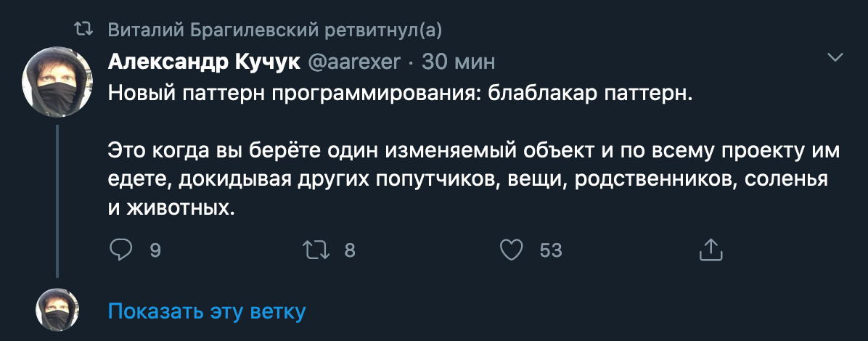Click the reply speech bubble icon
868x341 pixels.
coord(120,250)
